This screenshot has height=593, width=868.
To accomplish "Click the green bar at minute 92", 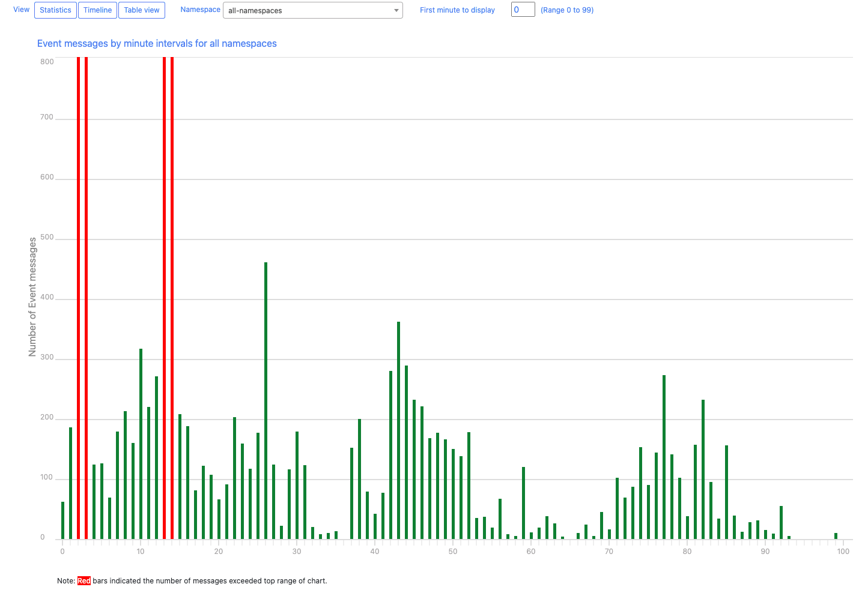I will pos(781,522).
